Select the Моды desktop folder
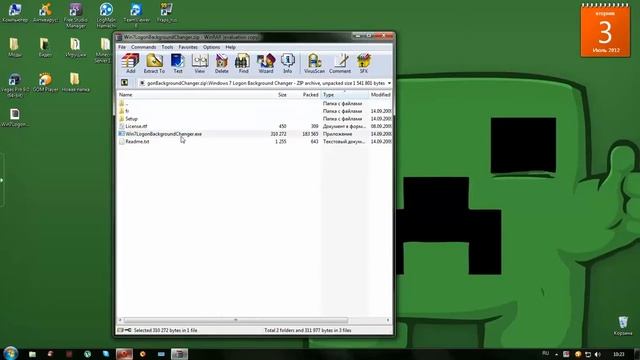This screenshot has width=640, height=360. click(15, 47)
